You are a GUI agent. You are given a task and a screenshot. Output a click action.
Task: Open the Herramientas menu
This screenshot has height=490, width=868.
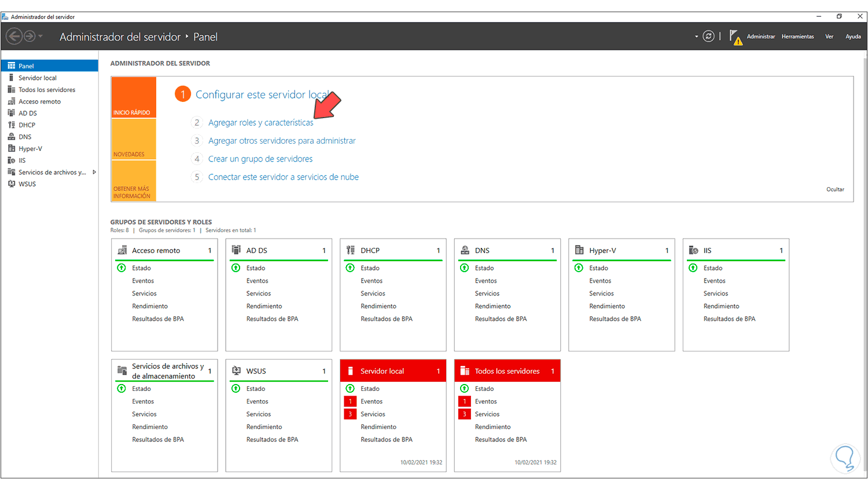click(x=797, y=36)
